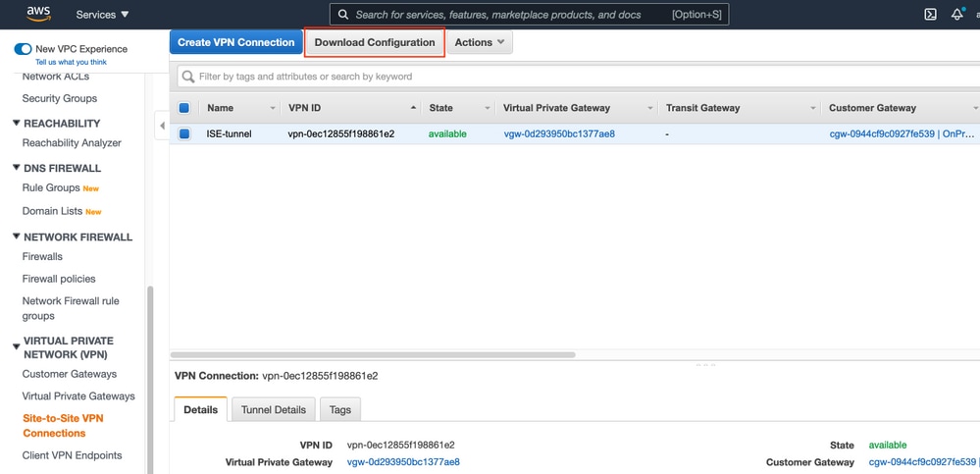The width and height of the screenshot is (980, 474).
Task: Click the filter search magnifier icon
Action: click(x=187, y=77)
